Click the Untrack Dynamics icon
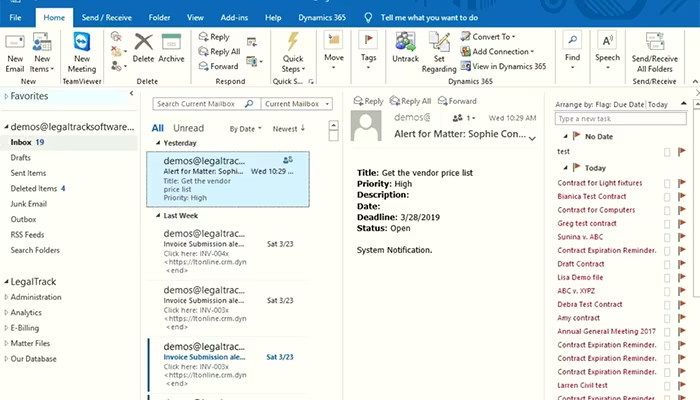Image resolution: width=700 pixels, height=400 pixels. (405, 41)
